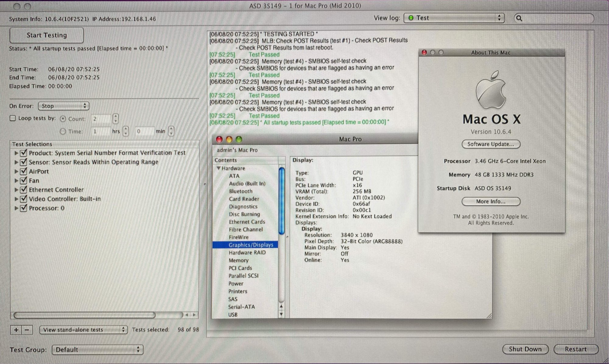Open the On Error Stop dropdown
The image size is (609, 364).
click(x=63, y=106)
